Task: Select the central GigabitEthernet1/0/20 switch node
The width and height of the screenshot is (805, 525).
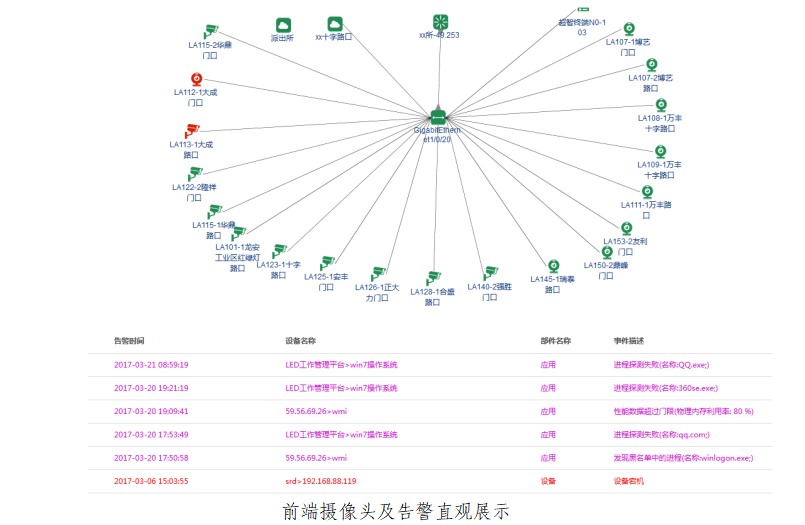Action: click(437, 118)
